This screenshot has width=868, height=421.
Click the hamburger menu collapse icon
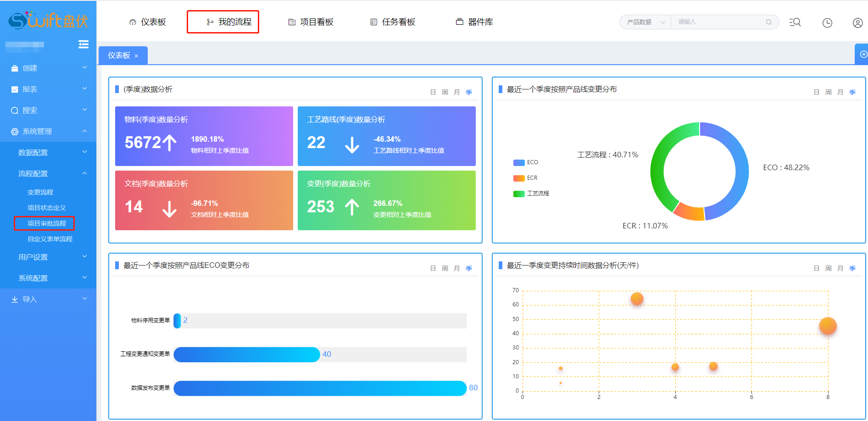(x=83, y=44)
